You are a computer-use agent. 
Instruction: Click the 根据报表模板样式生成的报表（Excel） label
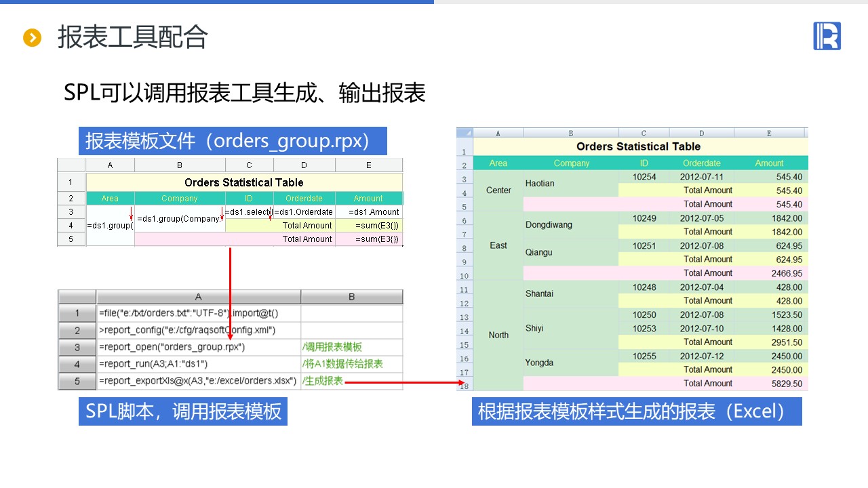(637, 411)
